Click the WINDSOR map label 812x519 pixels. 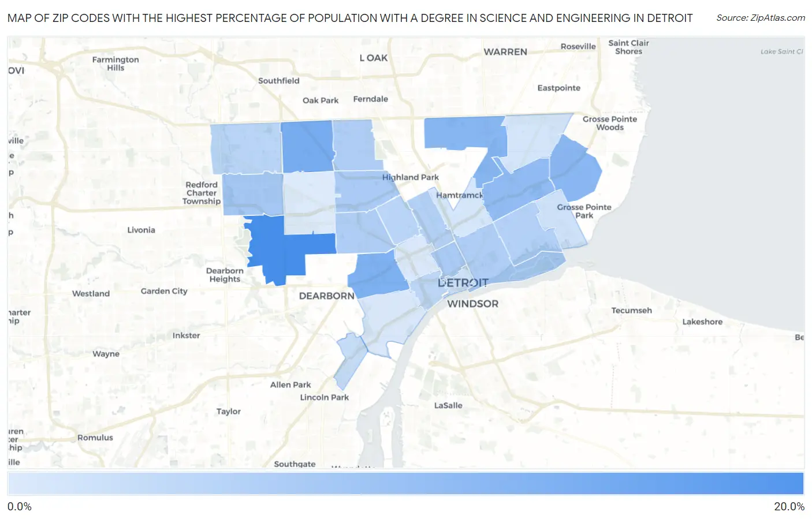click(x=472, y=304)
